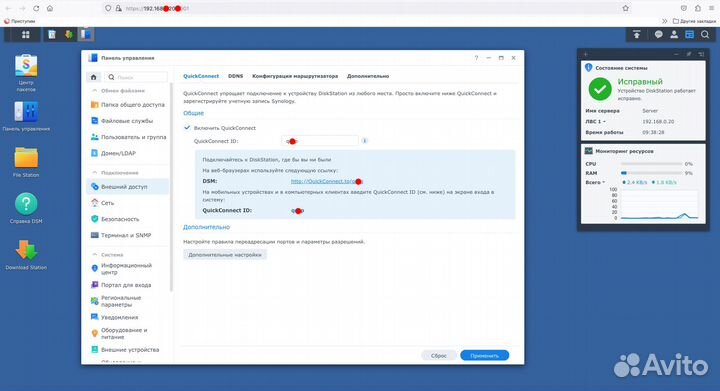Launch File Station from the desktop
This screenshot has width=720, height=391.
point(26,162)
